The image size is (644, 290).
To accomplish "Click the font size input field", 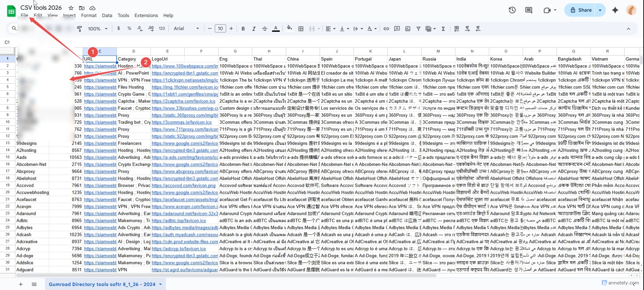I will 220,28.
